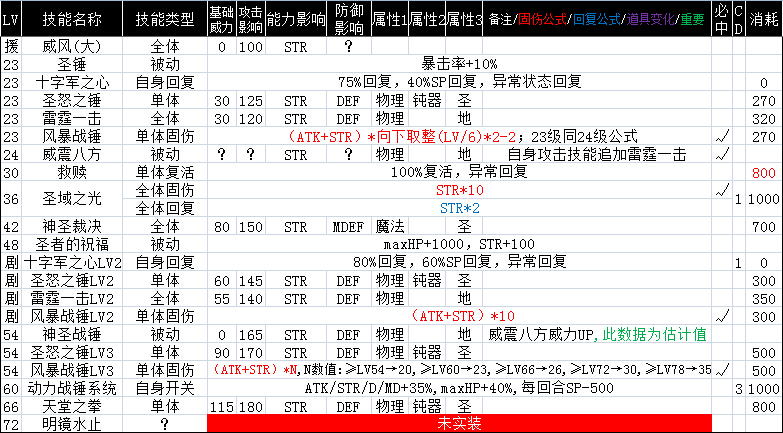Click MDEF in the 神圣裁决 row

[349, 226]
